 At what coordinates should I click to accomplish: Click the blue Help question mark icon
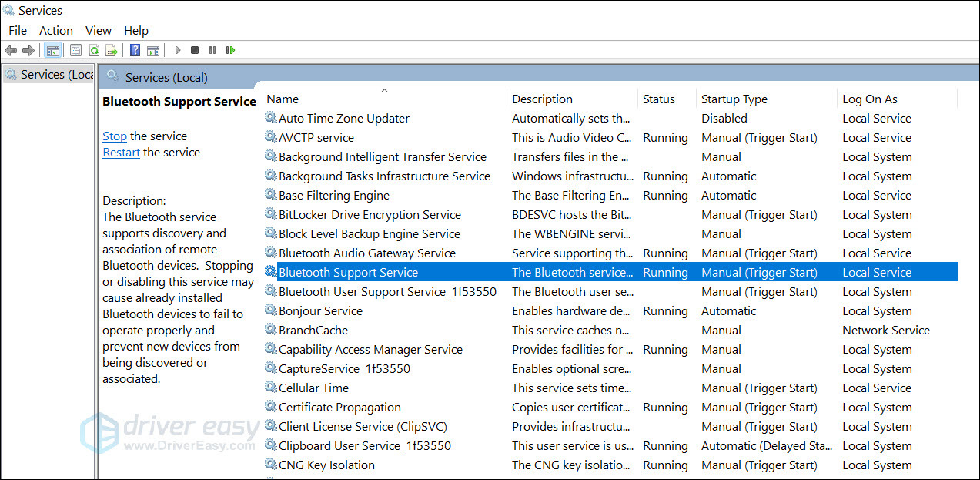point(135,51)
